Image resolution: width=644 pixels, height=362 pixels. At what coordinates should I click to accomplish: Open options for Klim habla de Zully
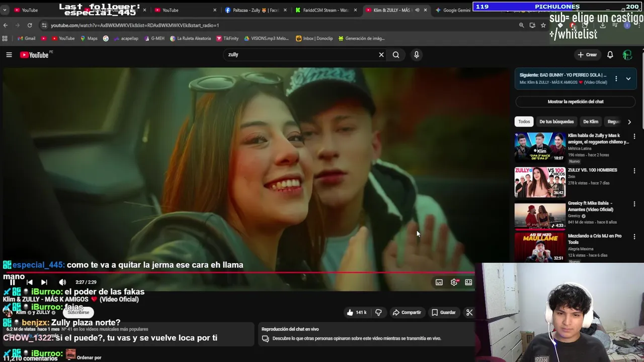click(634, 136)
